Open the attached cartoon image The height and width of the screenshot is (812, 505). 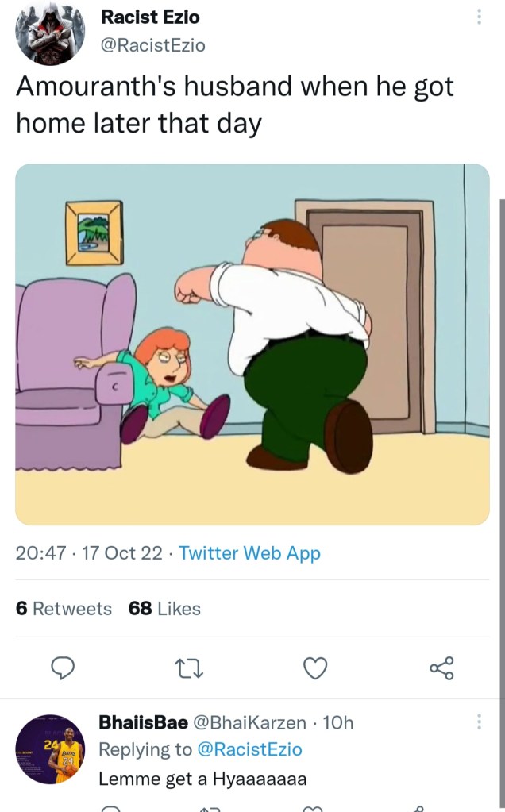coord(252,344)
